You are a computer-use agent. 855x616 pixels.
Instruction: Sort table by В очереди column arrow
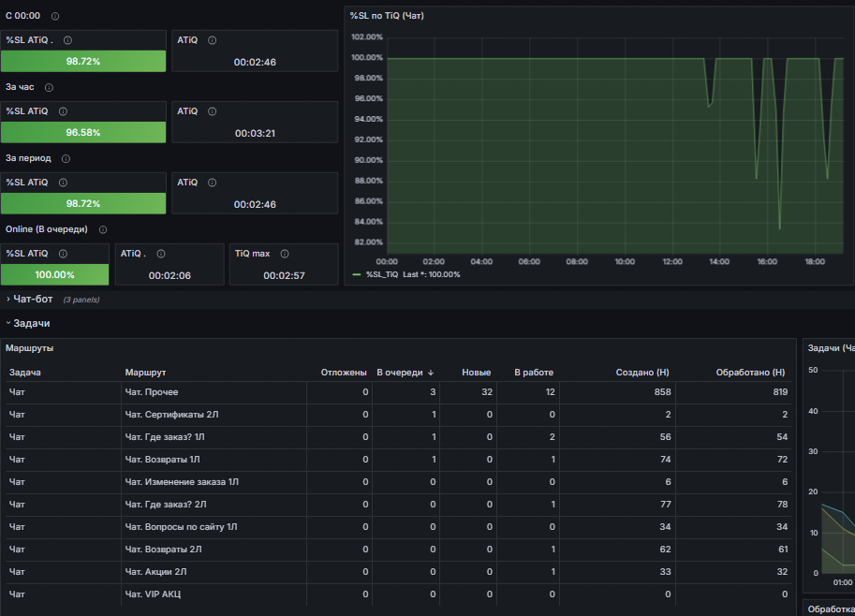[431, 373]
